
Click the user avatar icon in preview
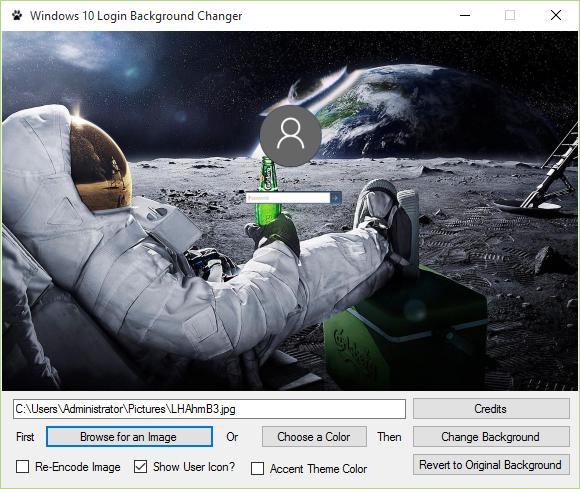click(x=290, y=136)
